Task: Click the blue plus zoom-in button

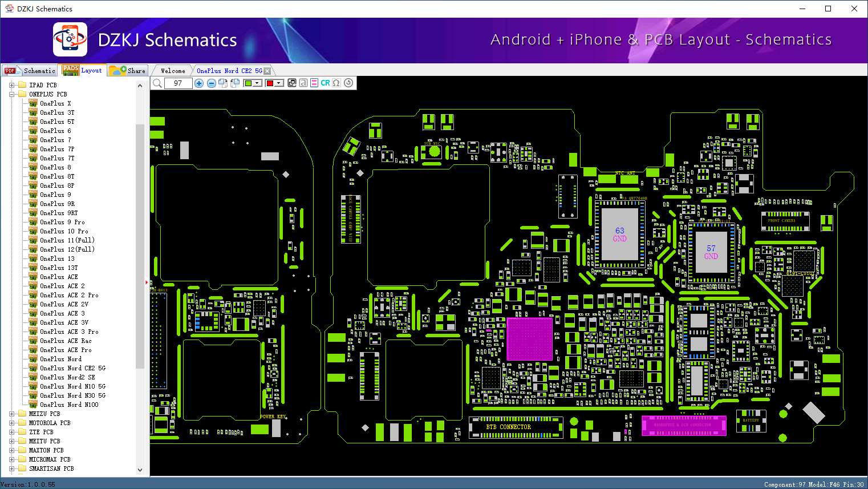Action: click(x=199, y=83)
